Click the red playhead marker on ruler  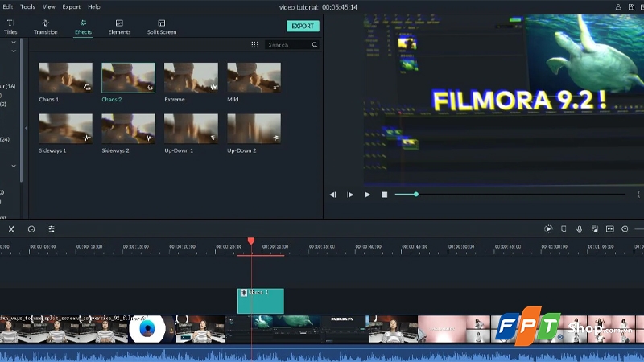click(251, 241)
